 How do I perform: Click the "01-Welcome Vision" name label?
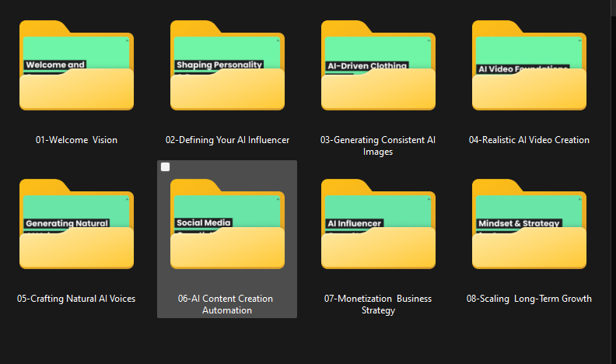[76, 140]
